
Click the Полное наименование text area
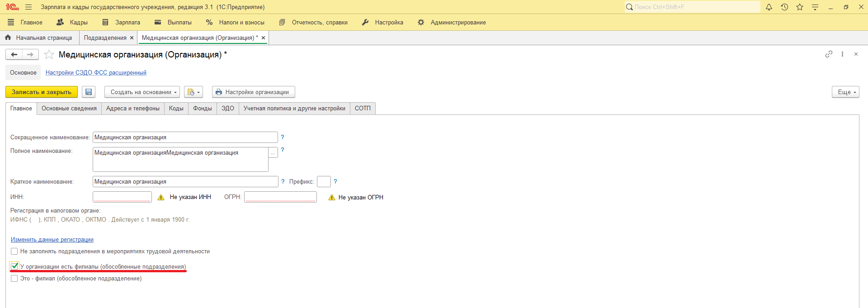180,159
